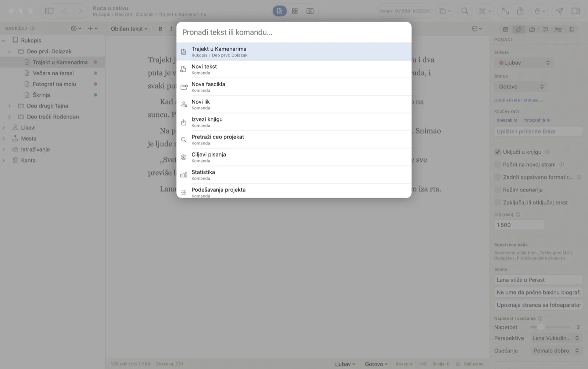
Task: Select Trajekt u Kamenarima palette result
Action: [294, 51]
